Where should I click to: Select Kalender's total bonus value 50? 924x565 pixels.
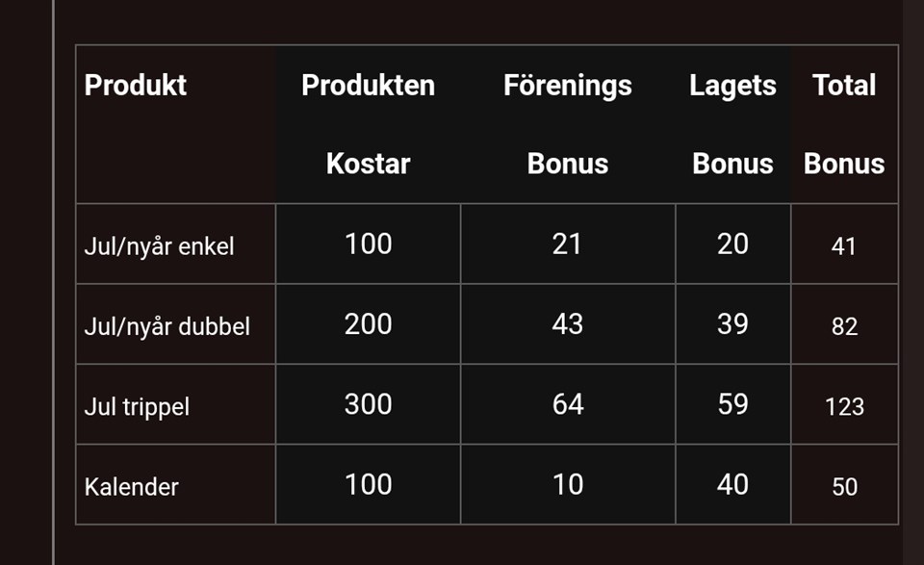tap(844, 487)
